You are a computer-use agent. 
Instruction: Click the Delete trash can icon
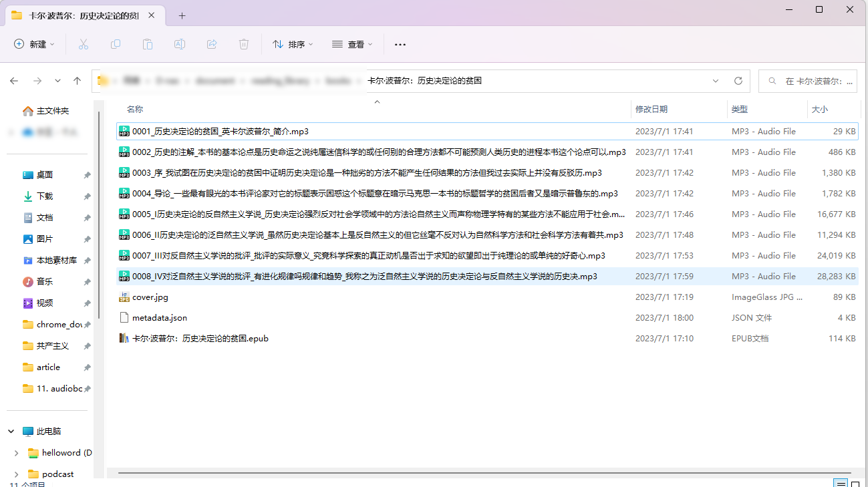(244, 44)
